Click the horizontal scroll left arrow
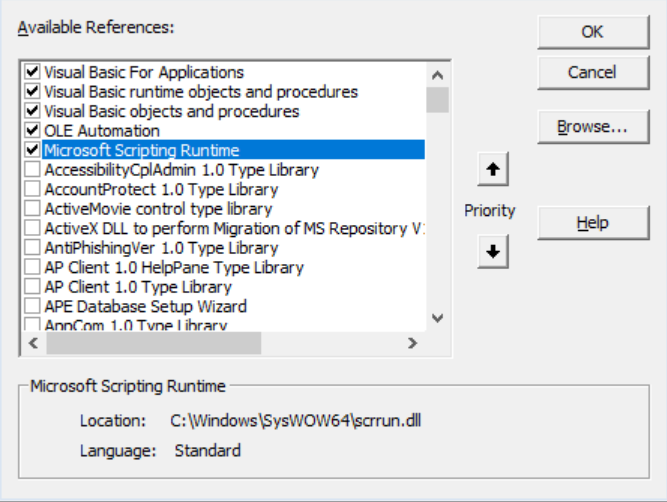The height and width of the screenshot is (502, 667). pos(32,343)
